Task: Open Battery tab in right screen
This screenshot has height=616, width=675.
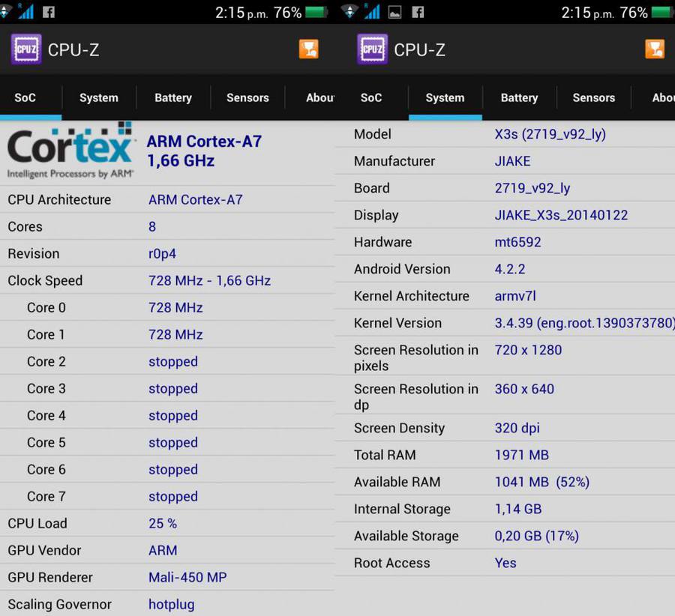Action: coord(519,97)
